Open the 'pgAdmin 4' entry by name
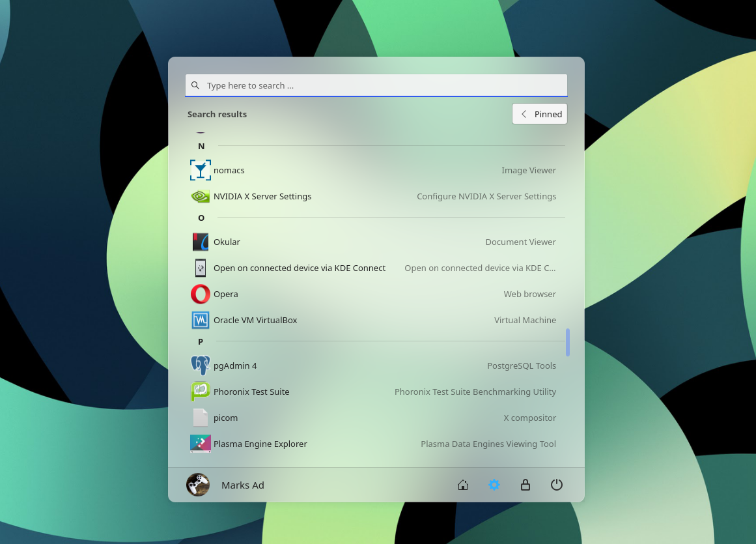The width and height of the screenshot is (756, 544). pyautogui.click(x=235, y=365)
